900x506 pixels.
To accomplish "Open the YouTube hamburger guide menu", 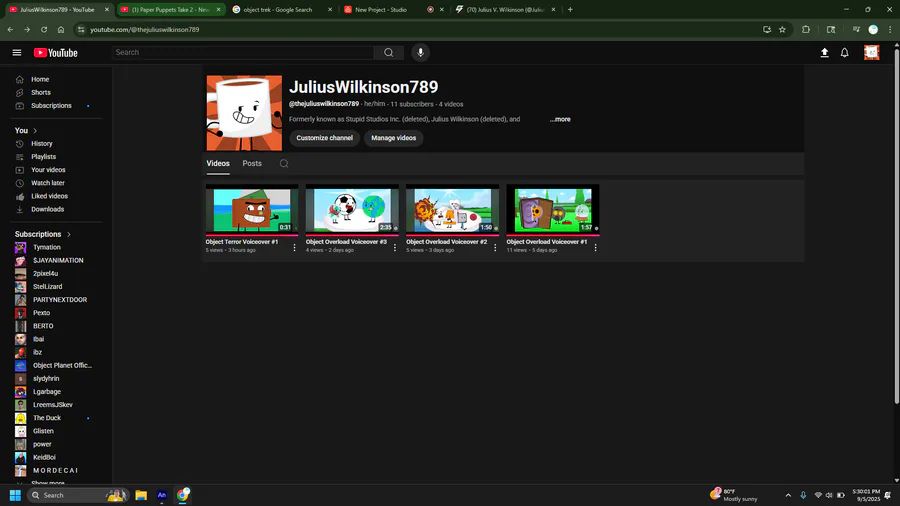I will (17, 53).
